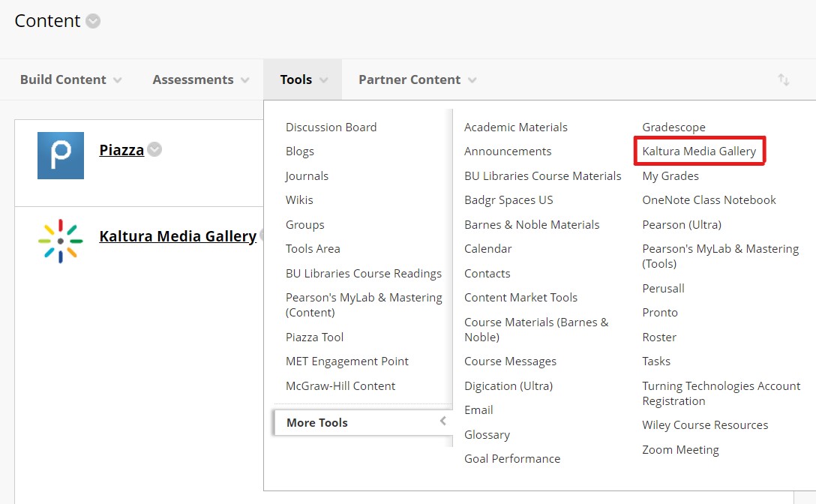Select Academic Materials tool
The width and height of the screenshot is (816, 504).
click(x=516, y=127)
